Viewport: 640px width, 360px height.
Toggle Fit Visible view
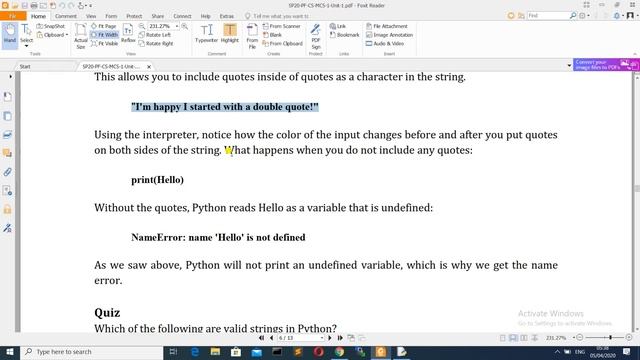(104, 43)
